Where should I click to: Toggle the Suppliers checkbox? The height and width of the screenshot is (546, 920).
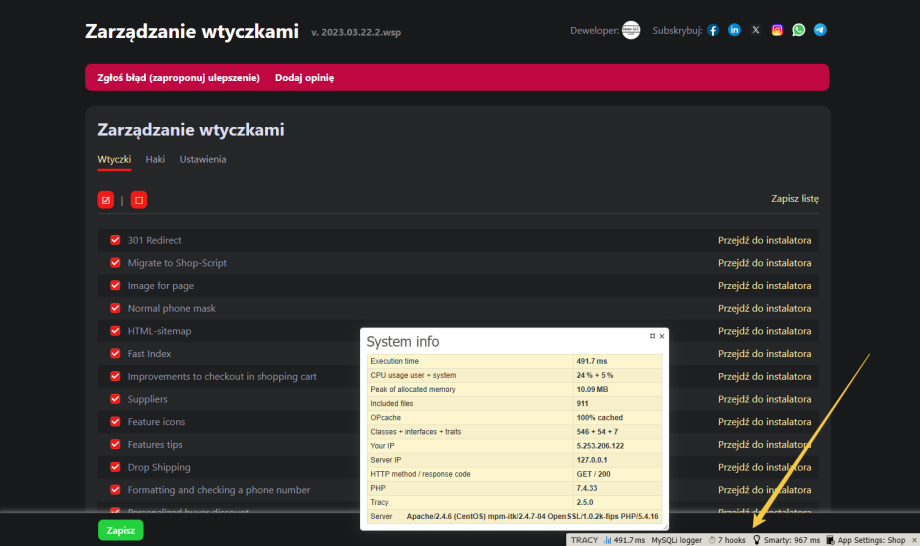coord(115,399)
